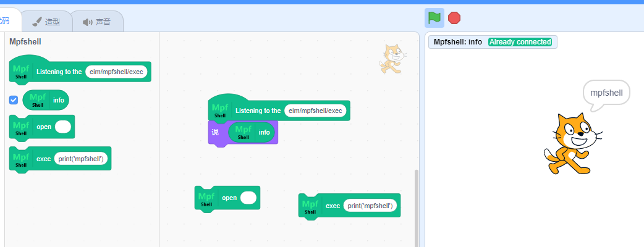Click the palette exec block

click(60, 159)
